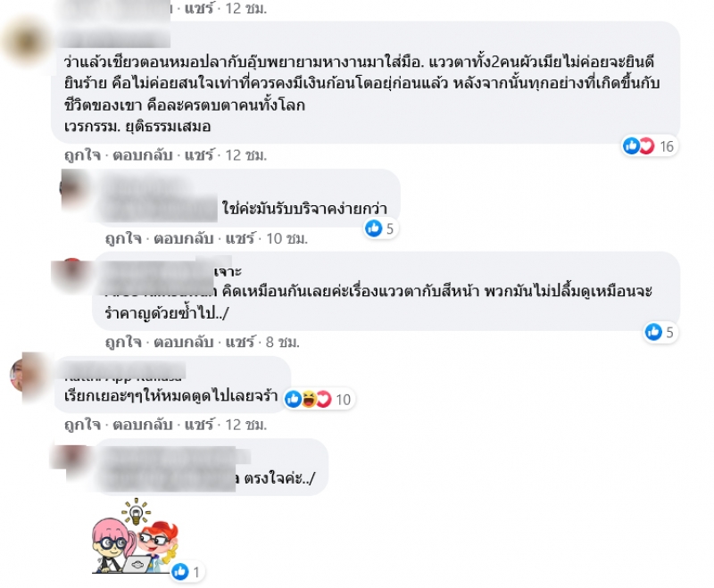Click ถูกใจ under the 8 ชม. reply
This screenshot has width=714, height=588.
tap(123, 342)
